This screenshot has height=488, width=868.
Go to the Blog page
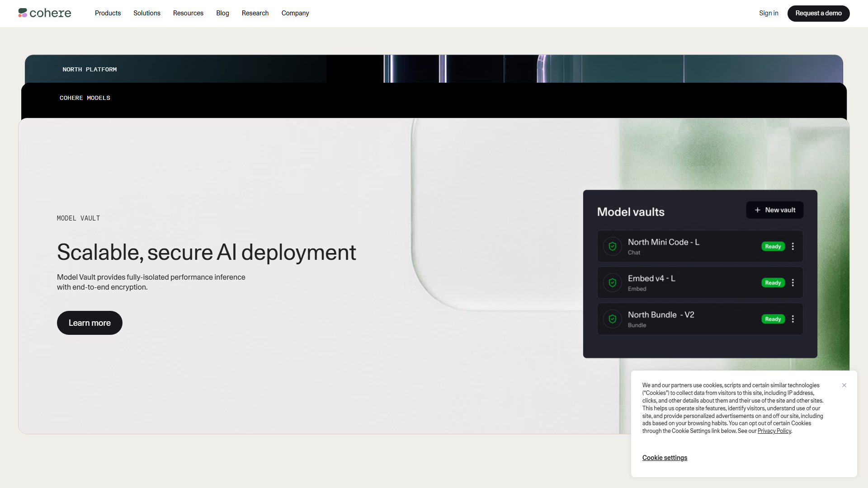point(222,13)
